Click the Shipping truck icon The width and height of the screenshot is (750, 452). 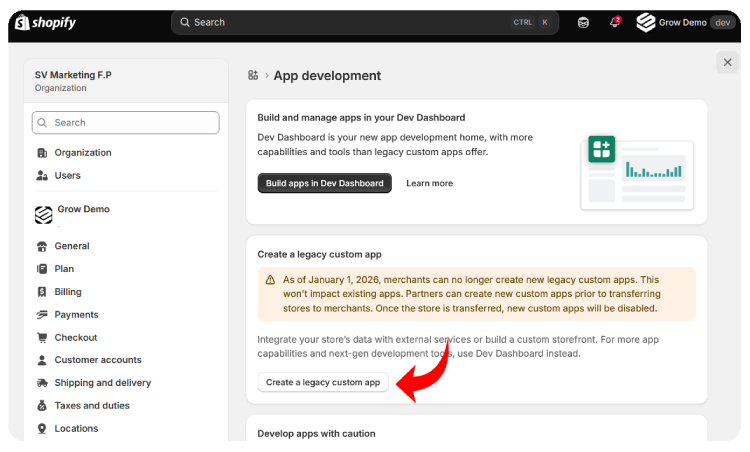[42, 383]
